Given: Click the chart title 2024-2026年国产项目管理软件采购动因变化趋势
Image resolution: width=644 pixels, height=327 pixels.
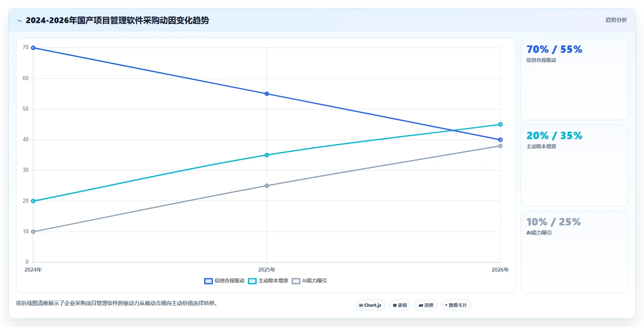Looking at the screenshot, I should point(117,20).
